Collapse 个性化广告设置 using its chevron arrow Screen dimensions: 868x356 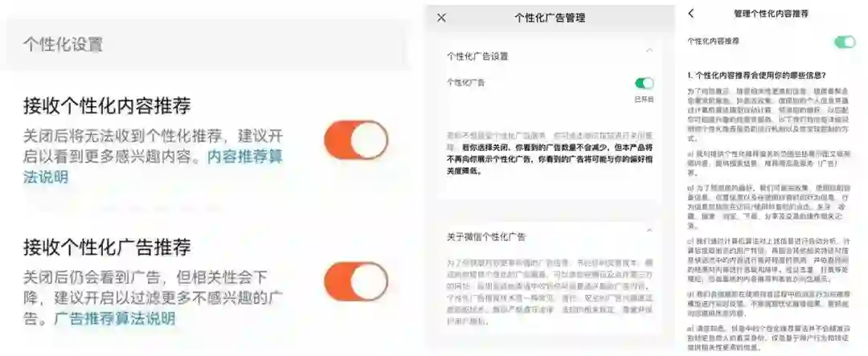coord(649,51)
